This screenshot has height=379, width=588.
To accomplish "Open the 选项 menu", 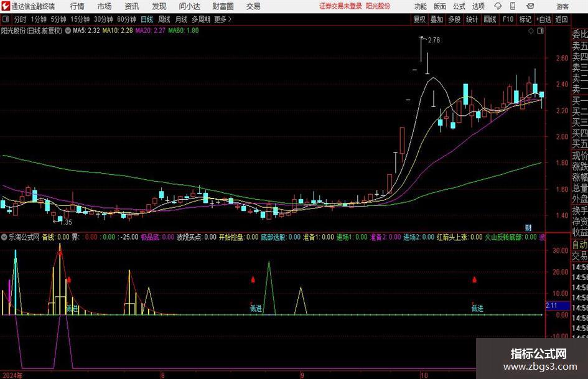I will tap(478, 6).
